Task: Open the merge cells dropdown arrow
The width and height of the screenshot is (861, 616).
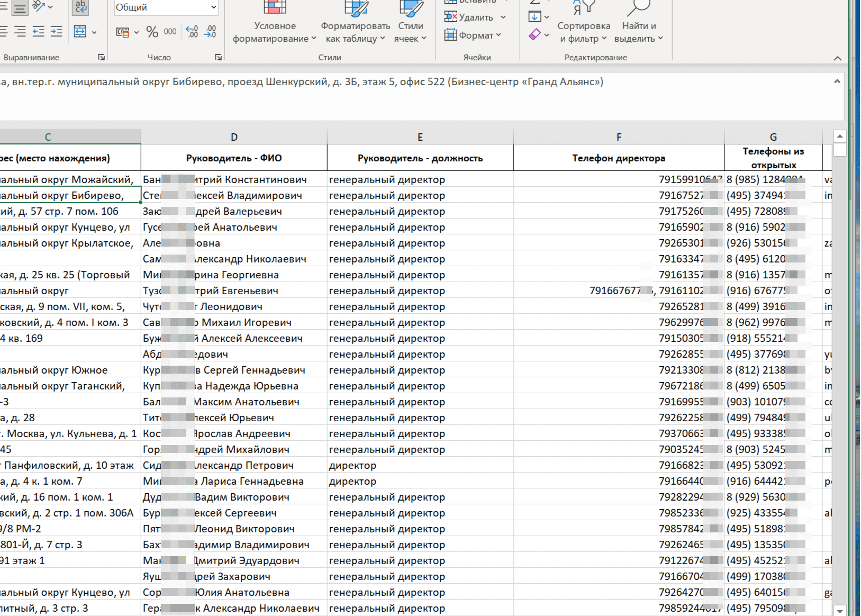Action: click(x=94, y=32)
